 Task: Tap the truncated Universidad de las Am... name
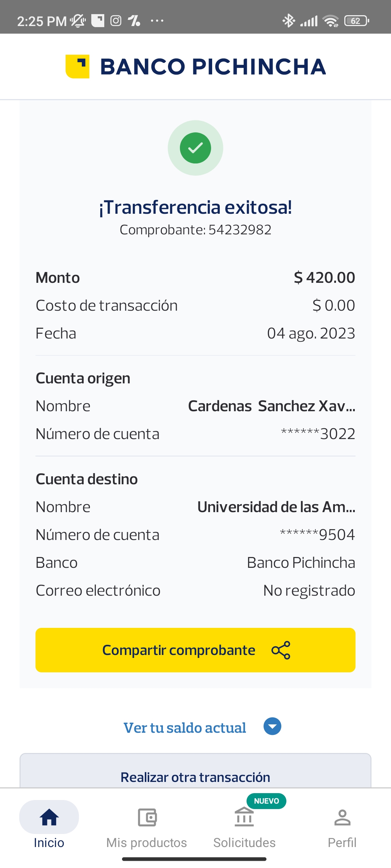point(276,507)
